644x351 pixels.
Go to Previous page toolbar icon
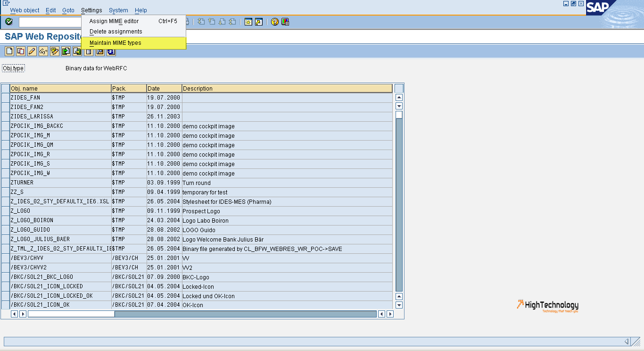[x=212, y=22]
